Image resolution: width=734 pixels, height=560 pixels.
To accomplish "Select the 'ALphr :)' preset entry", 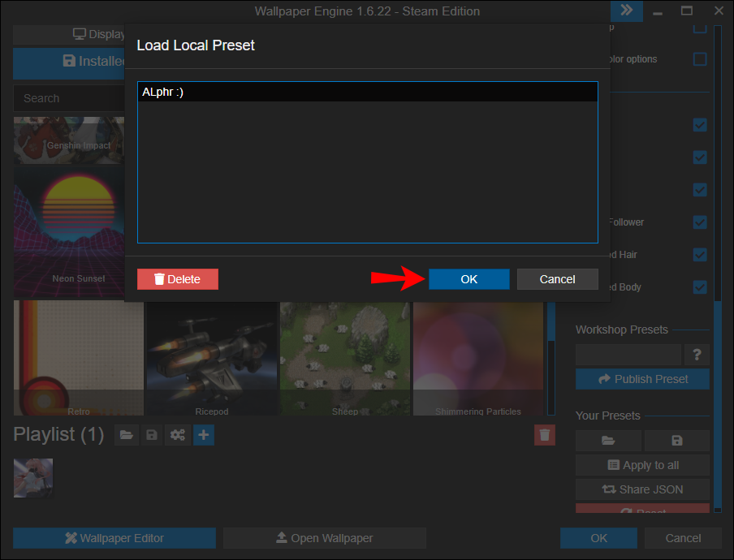I will click(x=368, y=93).
